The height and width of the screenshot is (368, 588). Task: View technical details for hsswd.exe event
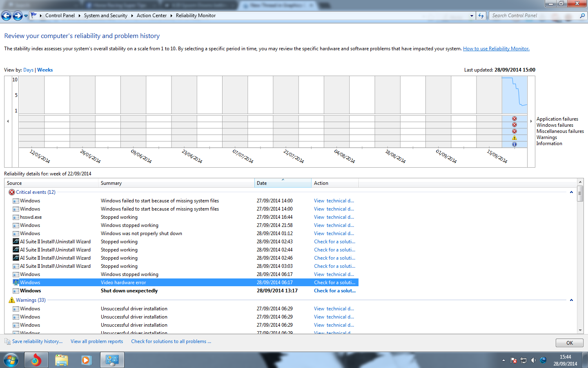coord(334,217)
